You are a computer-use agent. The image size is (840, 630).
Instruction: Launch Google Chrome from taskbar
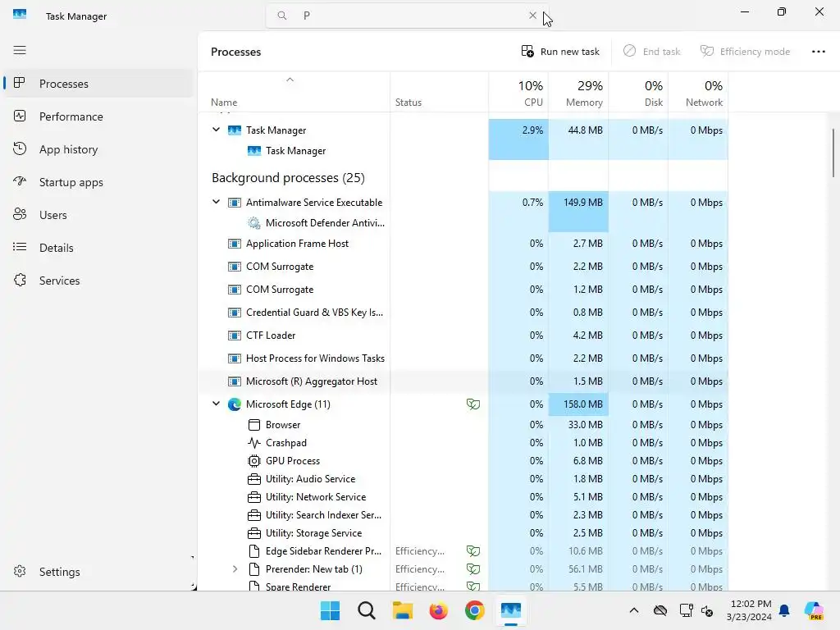474,610
